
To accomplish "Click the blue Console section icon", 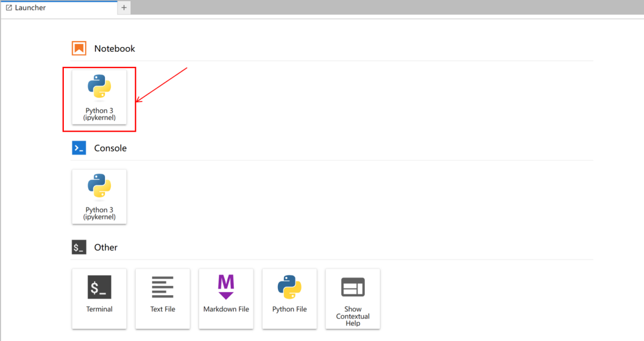I will [x=79, y=148].
